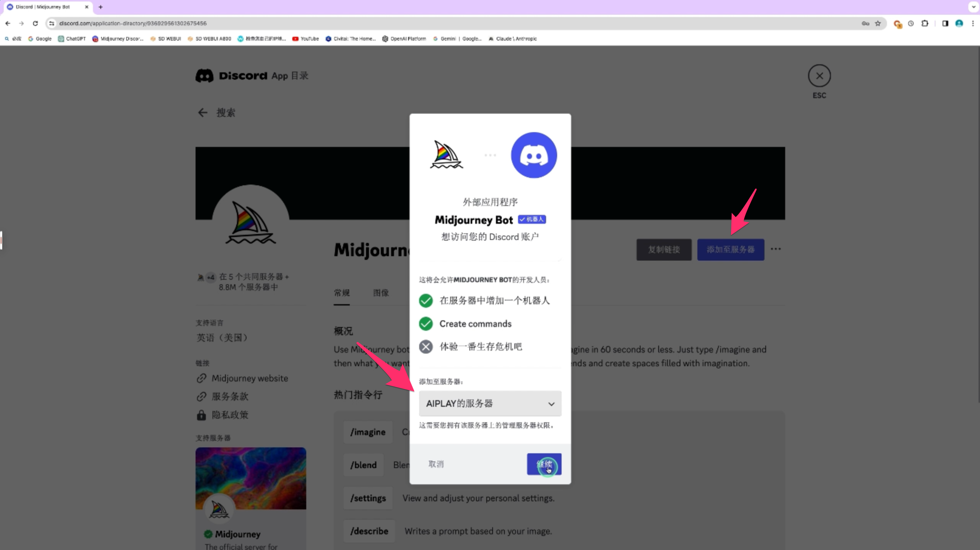Click the checkmark for 在服务器中增加一个机器人

click(x=426, y=301)
